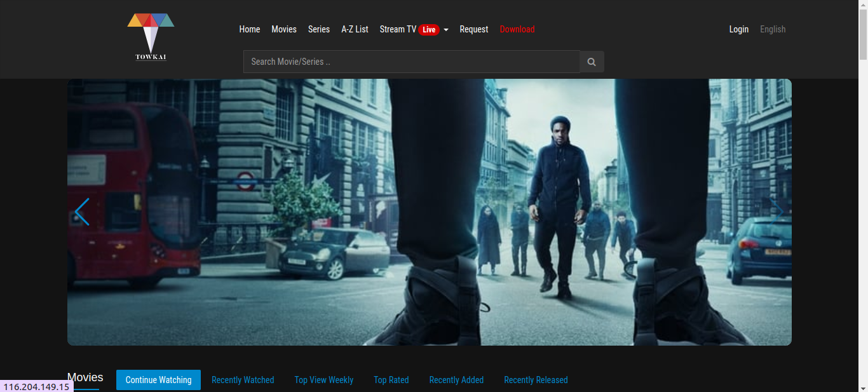Click the red Download link

(517, 29)
